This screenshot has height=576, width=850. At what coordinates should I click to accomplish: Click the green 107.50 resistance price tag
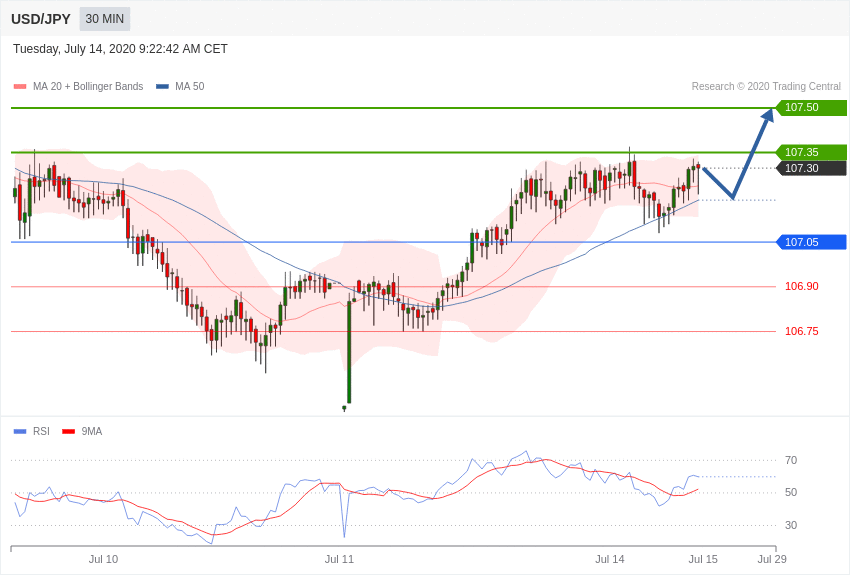click(811, 107)
